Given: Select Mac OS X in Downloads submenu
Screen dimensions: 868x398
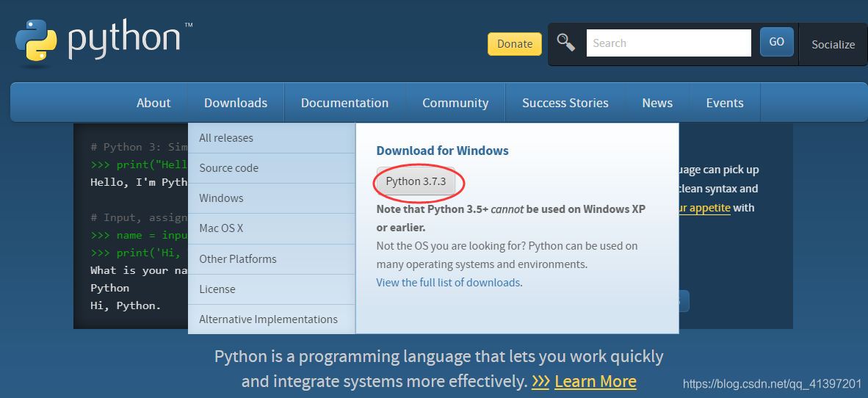Looking at the screenshot, I should [271, 228].
